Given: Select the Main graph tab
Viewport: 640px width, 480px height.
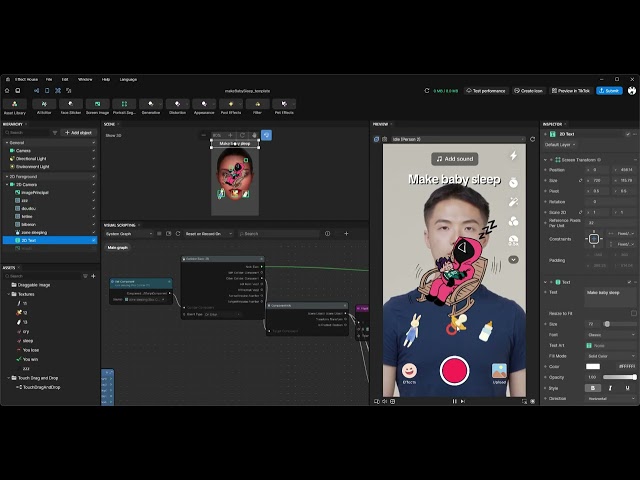Looking at the screenshot, I should [118, 247].
